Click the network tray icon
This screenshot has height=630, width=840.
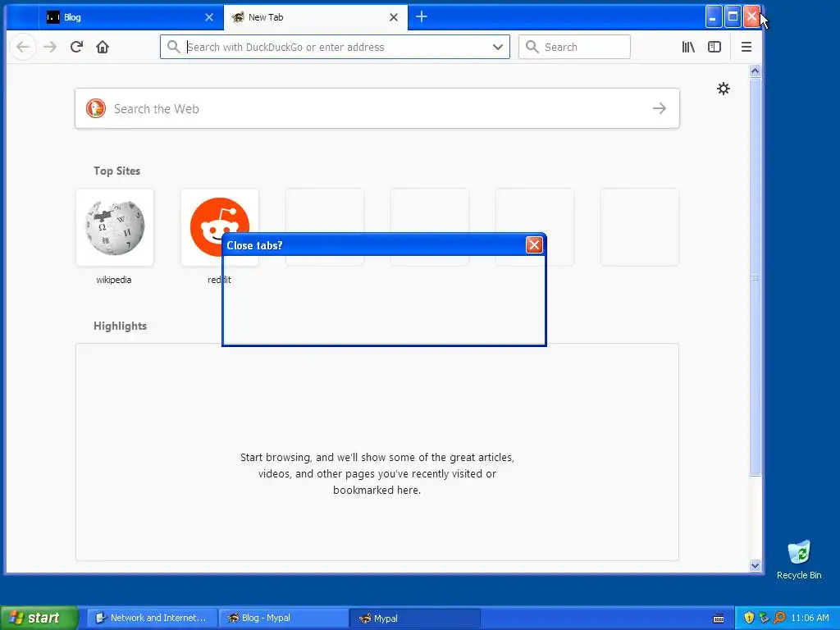pos(764,618)
